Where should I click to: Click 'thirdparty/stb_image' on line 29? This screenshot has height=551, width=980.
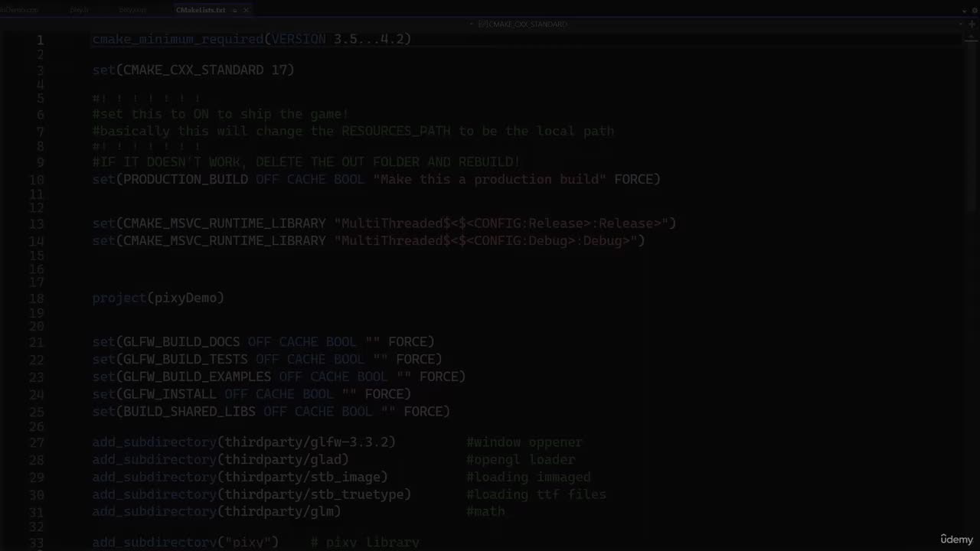point(302,477)
